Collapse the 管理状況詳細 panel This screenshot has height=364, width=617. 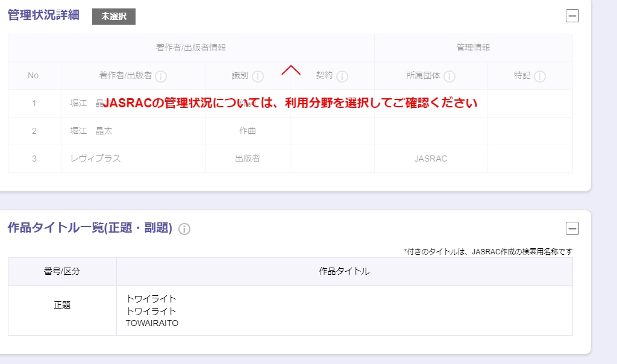(x=572, y=16)
